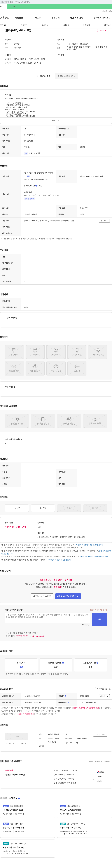Click the 채용정보 이력 button
This screenshot has height=868, width=112.
[100, 735]
